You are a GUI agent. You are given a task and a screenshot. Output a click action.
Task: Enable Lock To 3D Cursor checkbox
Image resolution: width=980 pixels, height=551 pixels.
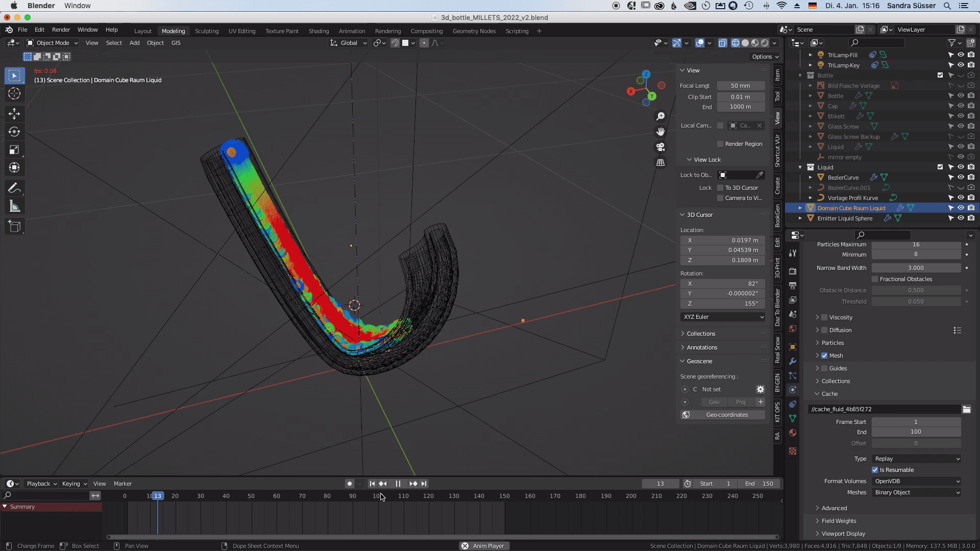[720, 188]
